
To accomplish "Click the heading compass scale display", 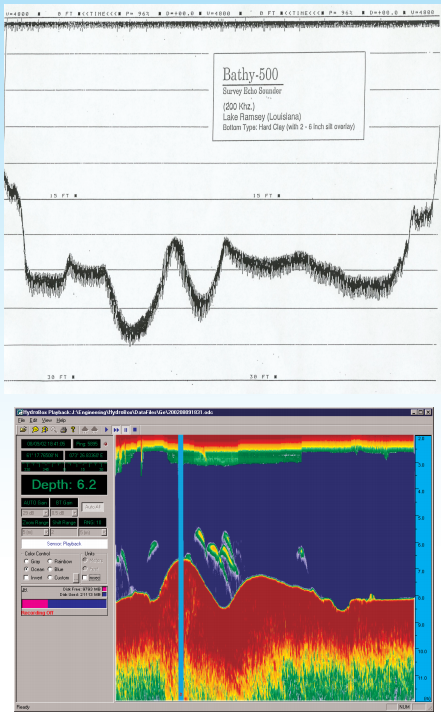I will pyautogui.click(x=64, y=467).
